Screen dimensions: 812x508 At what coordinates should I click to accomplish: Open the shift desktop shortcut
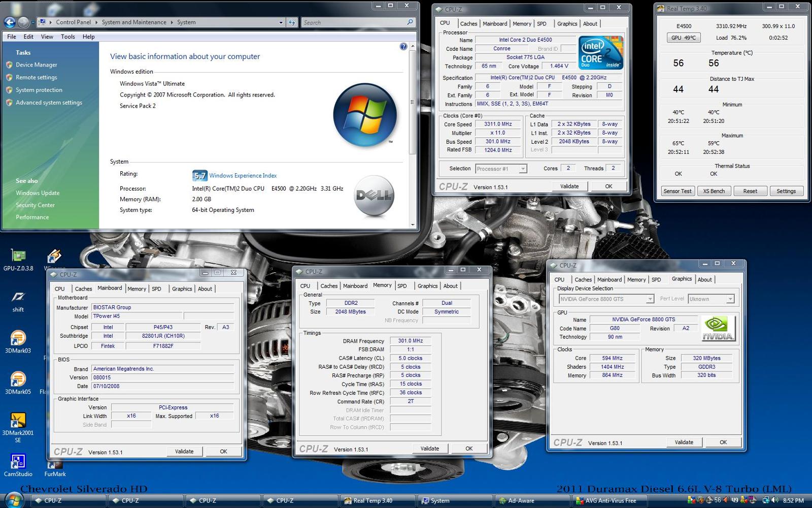18,301
